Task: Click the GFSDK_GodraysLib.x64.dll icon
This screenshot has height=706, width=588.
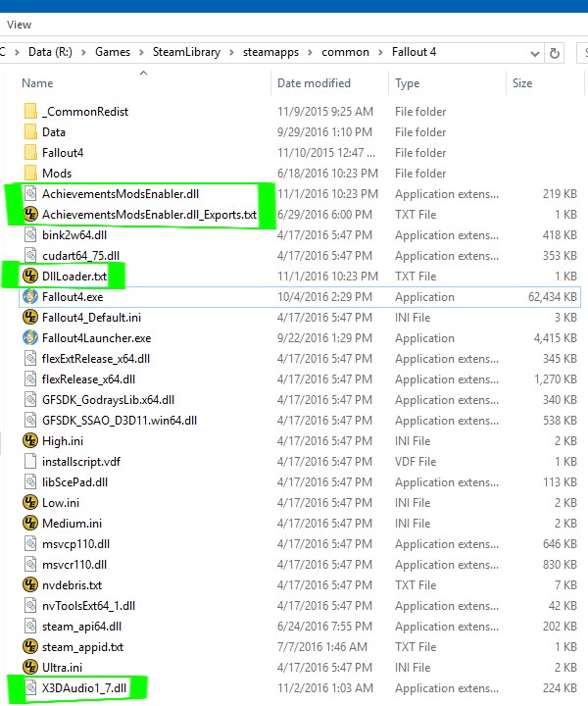Action: [30, 399]
